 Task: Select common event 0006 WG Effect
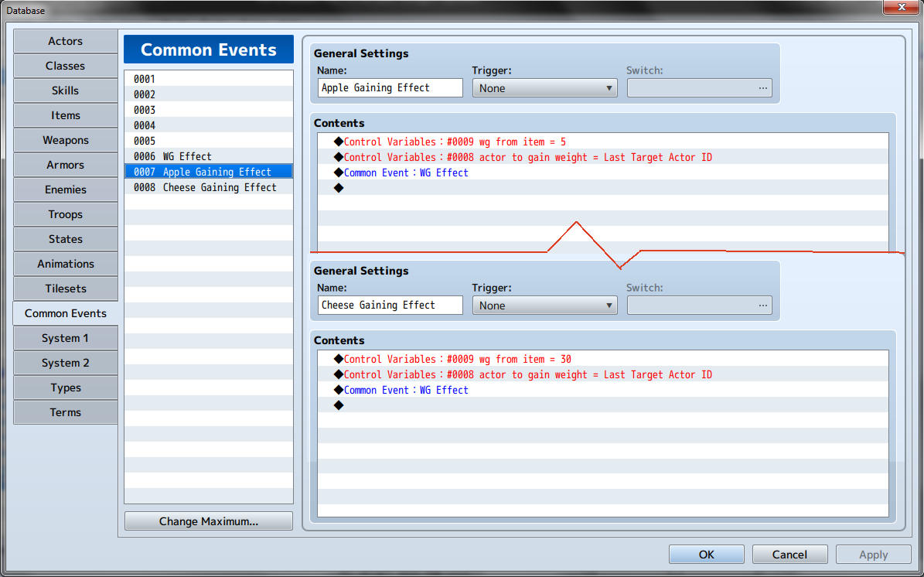tap(208, 156)
